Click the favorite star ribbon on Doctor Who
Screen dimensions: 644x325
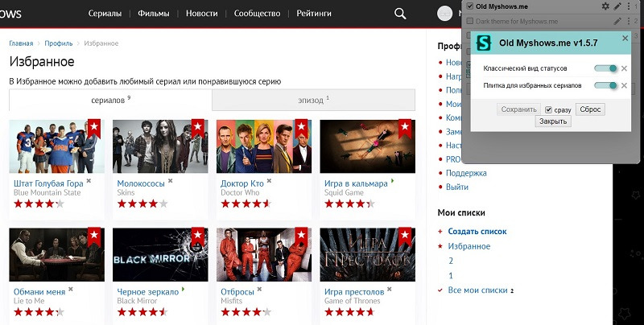click(x=301, y=129)
